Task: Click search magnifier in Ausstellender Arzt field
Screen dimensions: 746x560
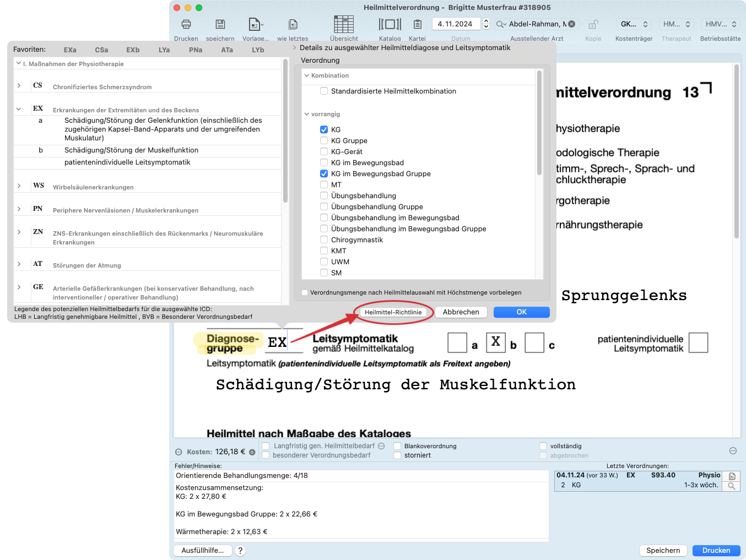Action: [x=501, y=24]
